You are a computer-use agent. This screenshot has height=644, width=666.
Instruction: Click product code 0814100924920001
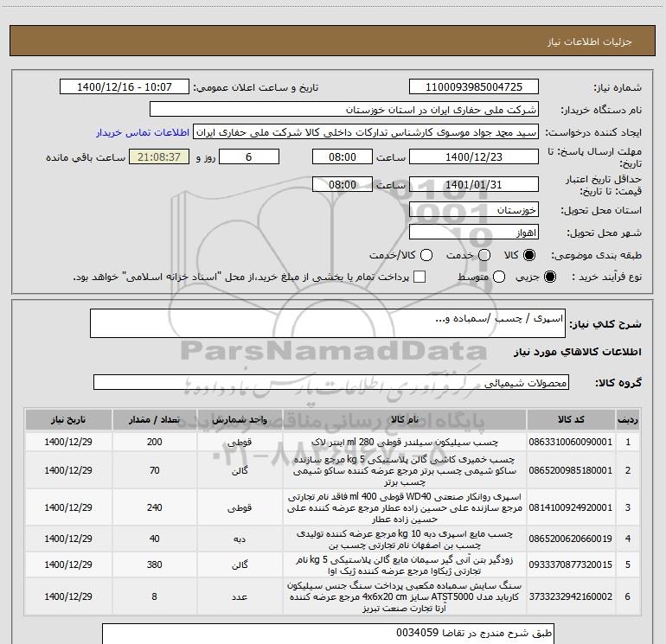pyautogui.click(x=571, y=507)
